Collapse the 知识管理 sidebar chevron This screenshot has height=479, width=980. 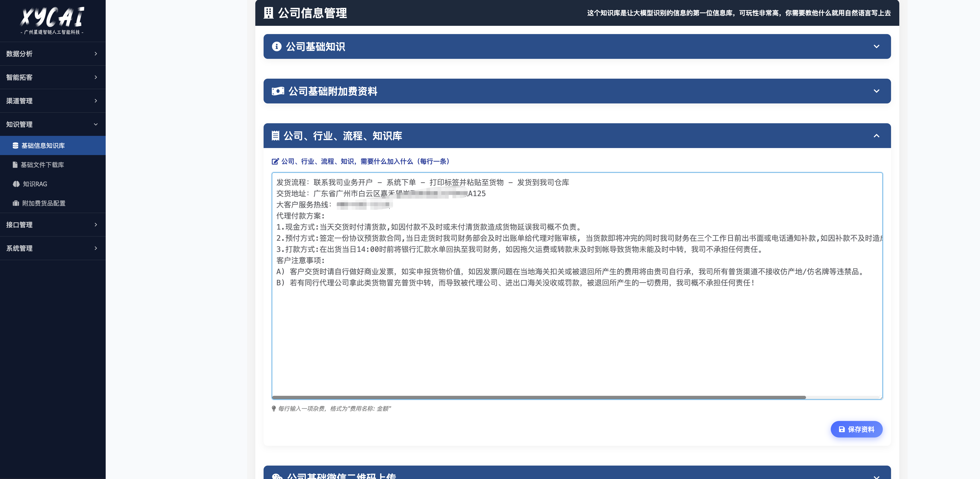pyautogui.click(x=96, y=124)
